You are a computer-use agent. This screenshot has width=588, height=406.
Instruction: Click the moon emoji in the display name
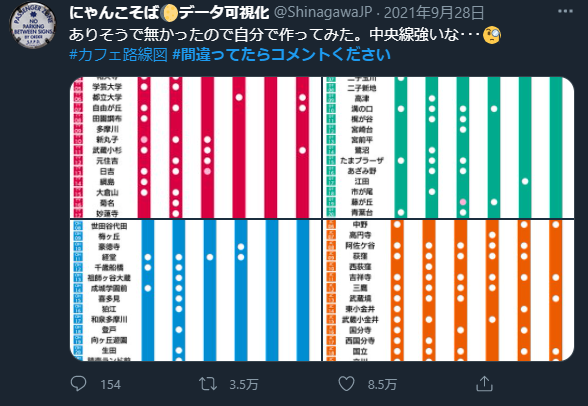point(169,13)
